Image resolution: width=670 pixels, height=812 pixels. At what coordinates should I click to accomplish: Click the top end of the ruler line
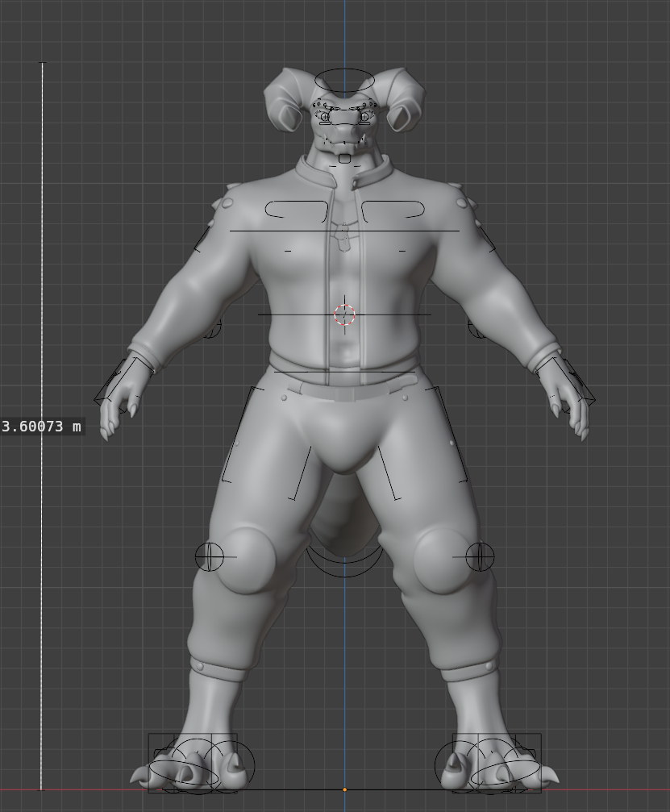[42, 63]
